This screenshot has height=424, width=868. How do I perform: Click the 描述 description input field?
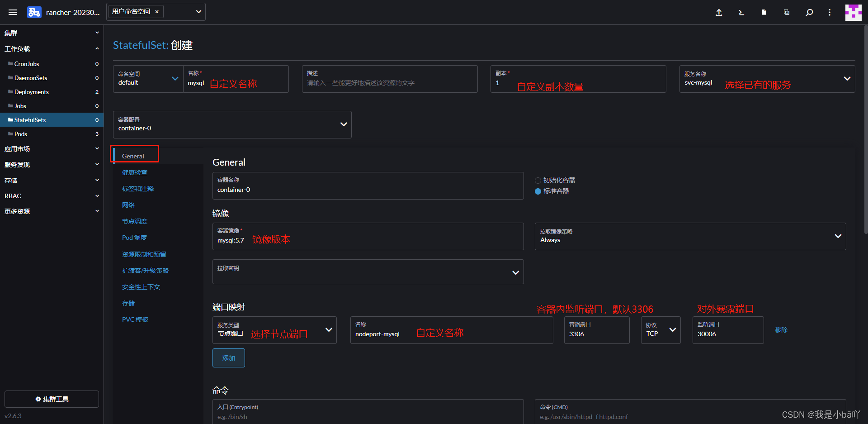tap(390, 79)
